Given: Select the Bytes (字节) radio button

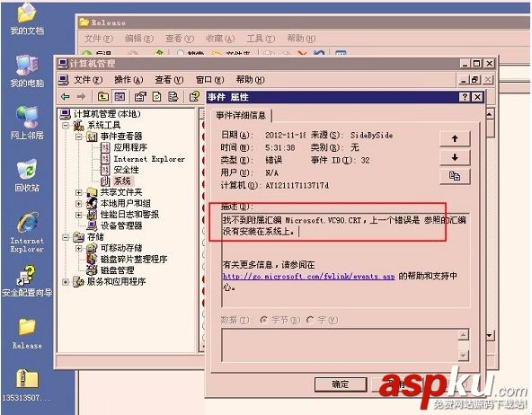Looking at the screenshot, I should pyautogui.click(x=263, y=320).
